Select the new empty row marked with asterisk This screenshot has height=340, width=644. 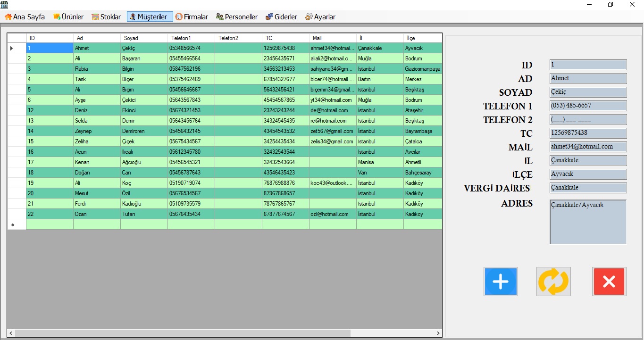(x=225, y=224)
